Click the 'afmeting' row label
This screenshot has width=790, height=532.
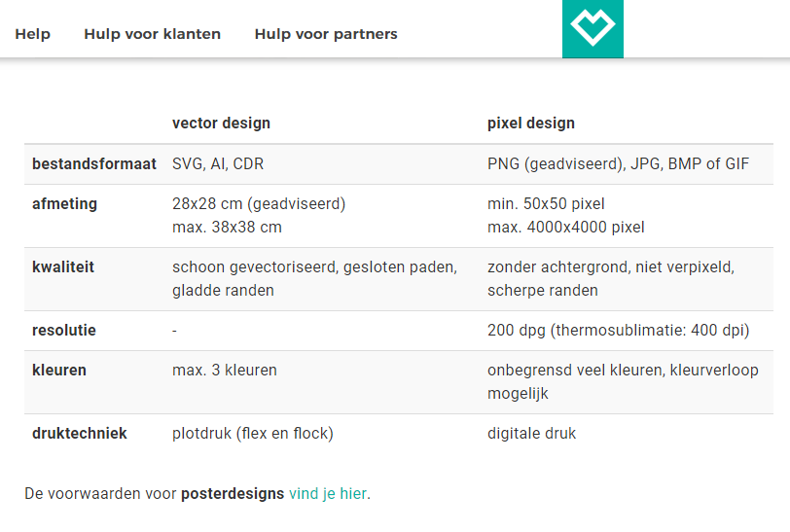coord(64,204)
